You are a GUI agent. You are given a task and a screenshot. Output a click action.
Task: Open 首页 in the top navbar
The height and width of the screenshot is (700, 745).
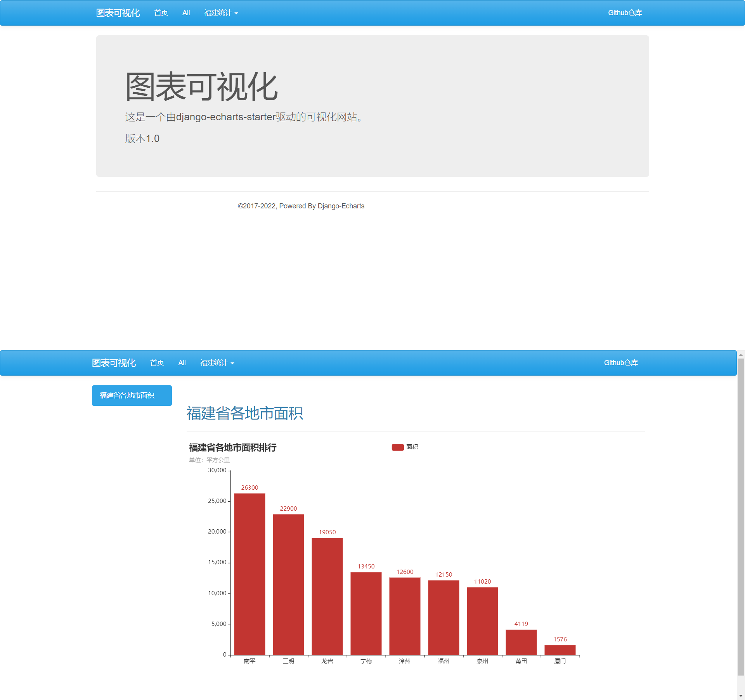161,13
